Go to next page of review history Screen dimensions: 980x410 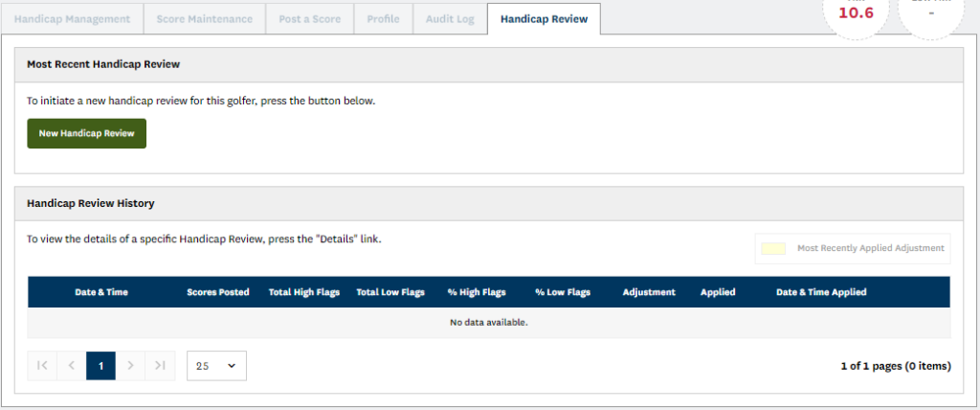pos(130,366)
